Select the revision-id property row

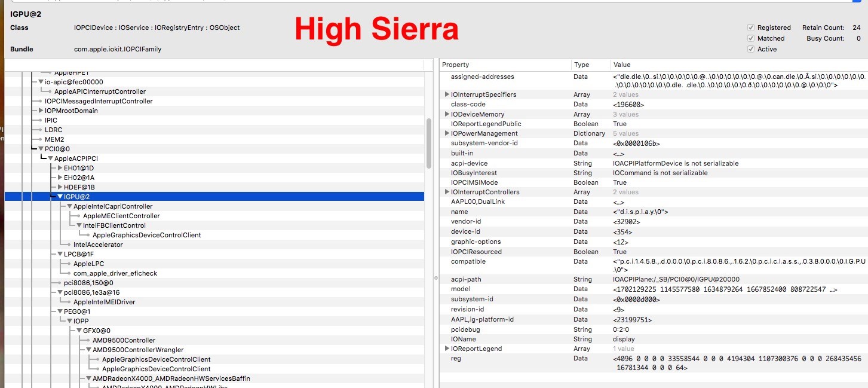pyautogui.click(x=654, y=309)
